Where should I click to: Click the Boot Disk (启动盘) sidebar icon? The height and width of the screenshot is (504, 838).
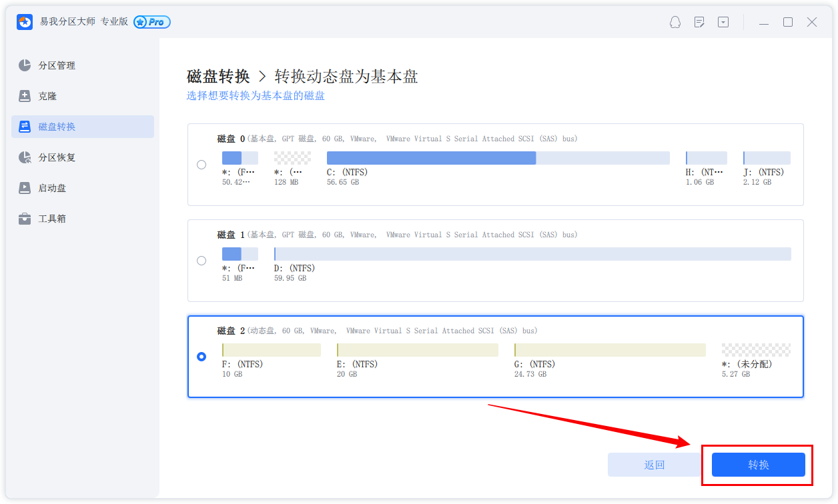point(25,188)
